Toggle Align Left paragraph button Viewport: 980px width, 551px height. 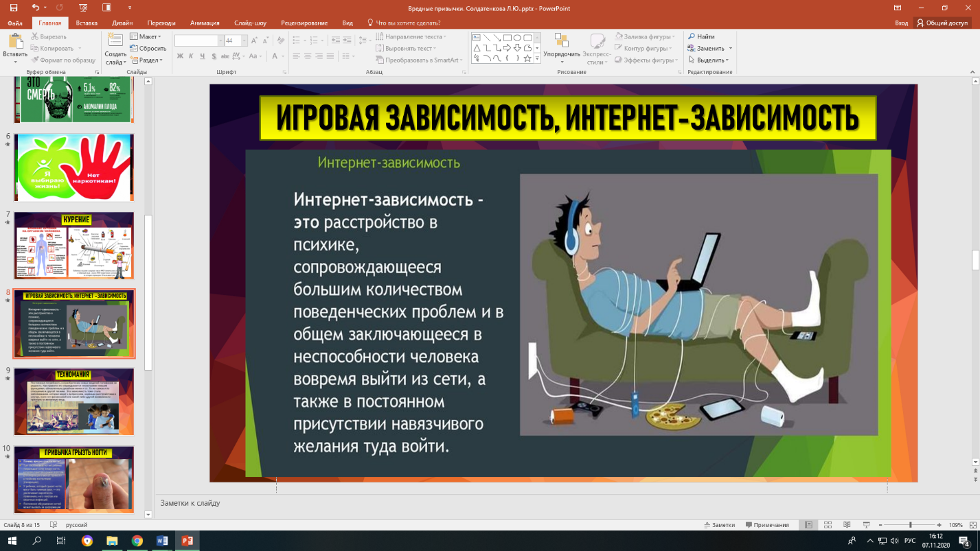click(297, 56)
